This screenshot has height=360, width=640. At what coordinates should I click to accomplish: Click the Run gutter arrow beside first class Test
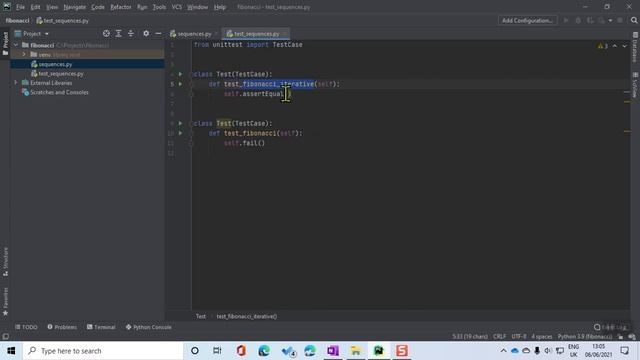180,74
